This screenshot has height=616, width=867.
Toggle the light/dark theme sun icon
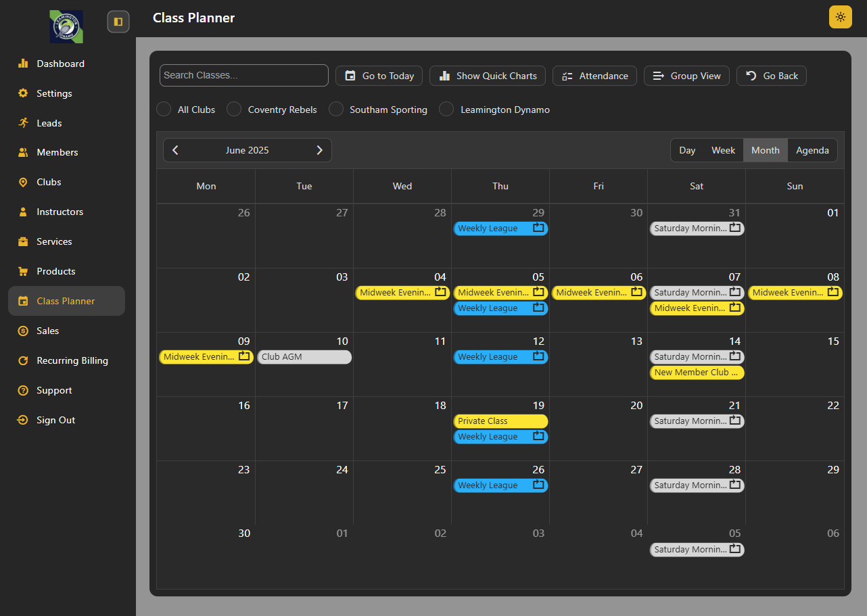pyautogui.click(x=840, y=17)
